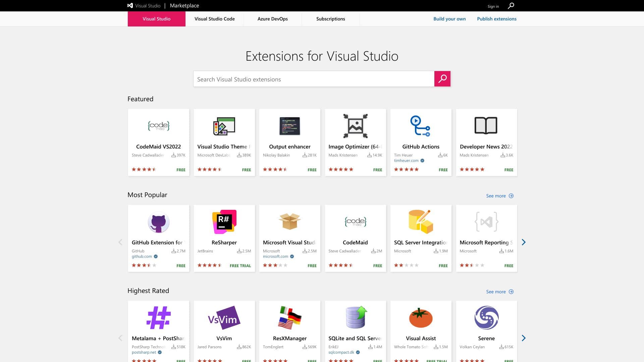Open the CodeMaid extension via its logo
The image size is (644, 362).
355,222
